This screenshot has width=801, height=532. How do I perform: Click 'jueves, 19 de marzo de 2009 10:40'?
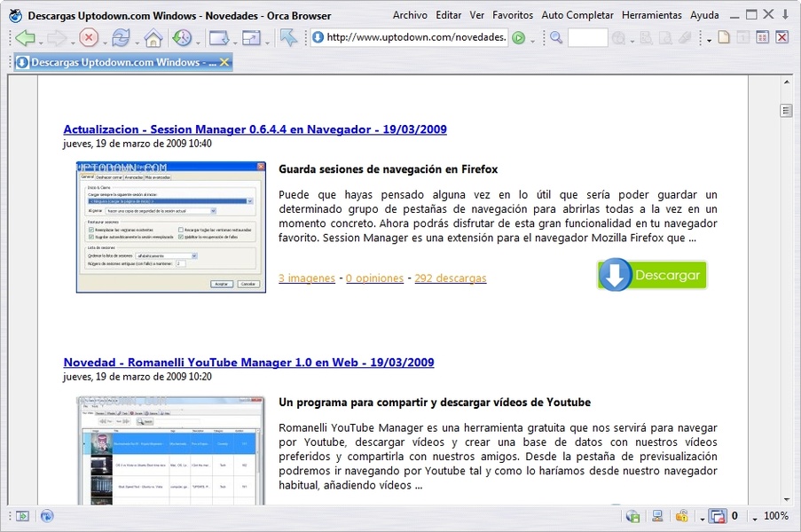pos(137,144)
